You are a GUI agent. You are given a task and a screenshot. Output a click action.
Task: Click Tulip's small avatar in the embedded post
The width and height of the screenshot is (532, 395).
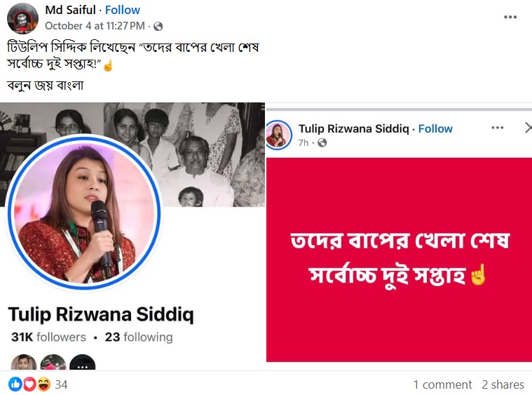click(279, 134)
